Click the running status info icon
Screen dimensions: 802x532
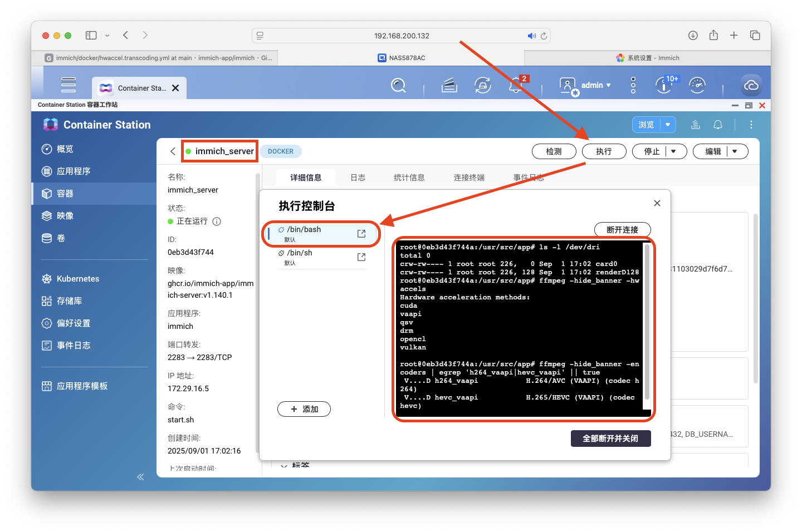217,221
